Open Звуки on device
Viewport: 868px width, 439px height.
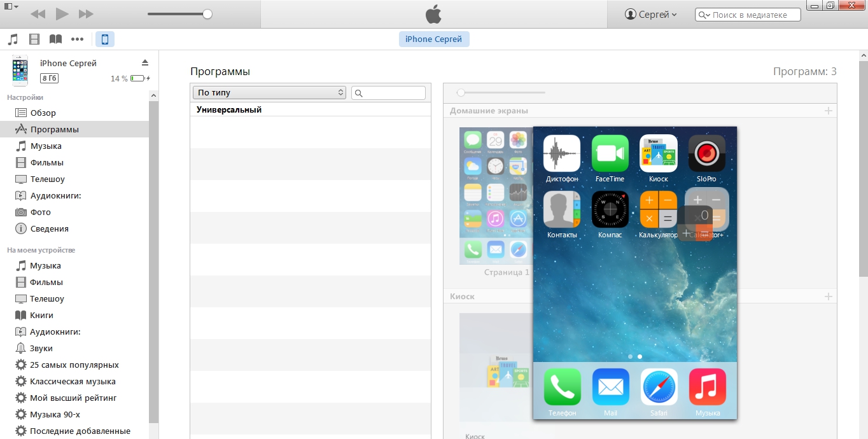click(74, 348)
